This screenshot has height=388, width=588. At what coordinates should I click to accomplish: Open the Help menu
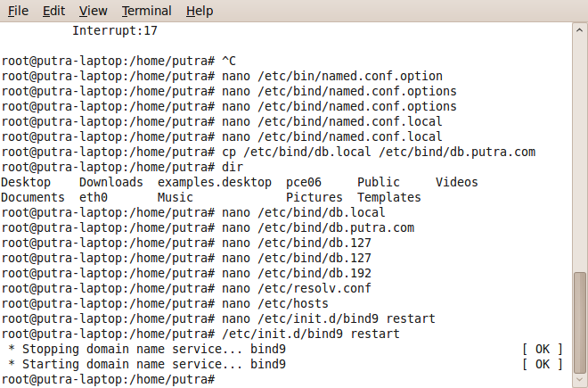[200, 11]
